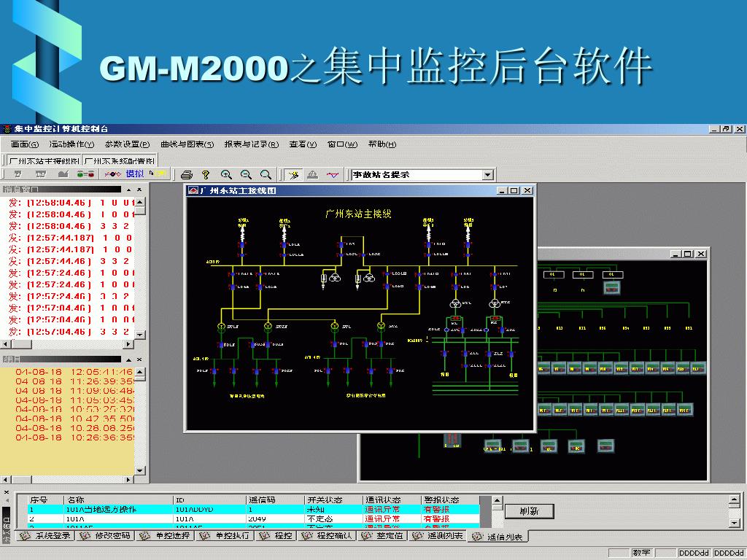Toggle the pressed running-figure toolbar button
The height and width of the screenshot is (560, 747).
click(293, 175)
